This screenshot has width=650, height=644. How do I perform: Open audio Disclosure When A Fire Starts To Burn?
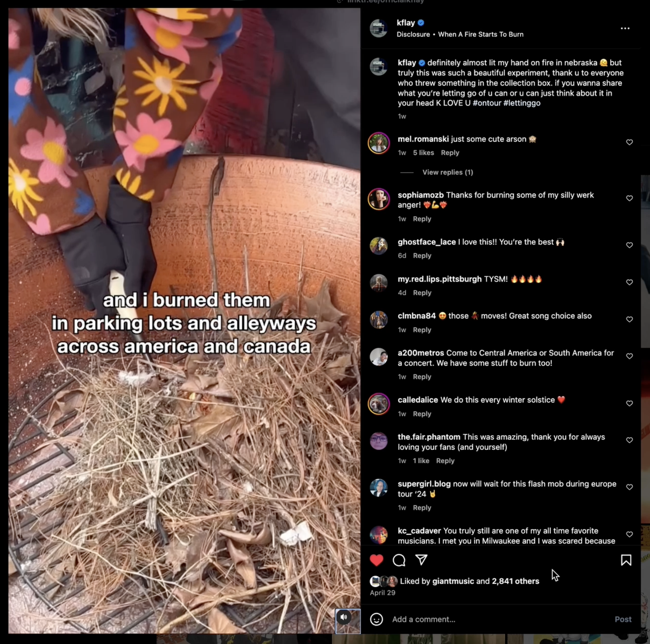coord(460,34)
